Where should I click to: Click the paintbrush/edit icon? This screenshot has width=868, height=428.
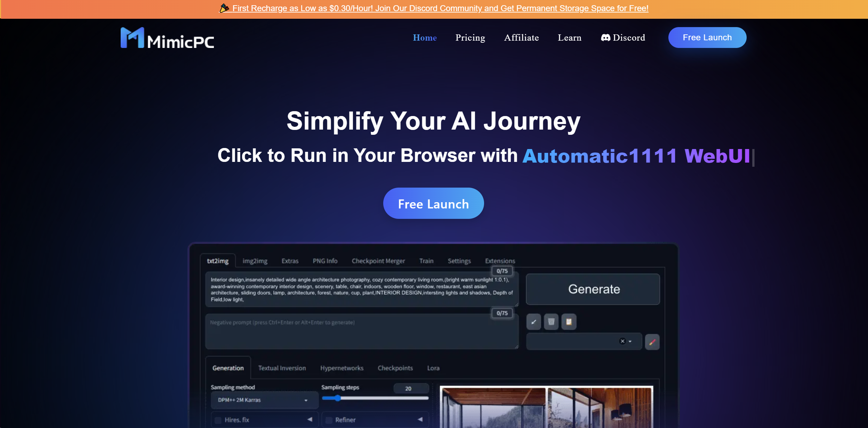[x=653, y=342]
